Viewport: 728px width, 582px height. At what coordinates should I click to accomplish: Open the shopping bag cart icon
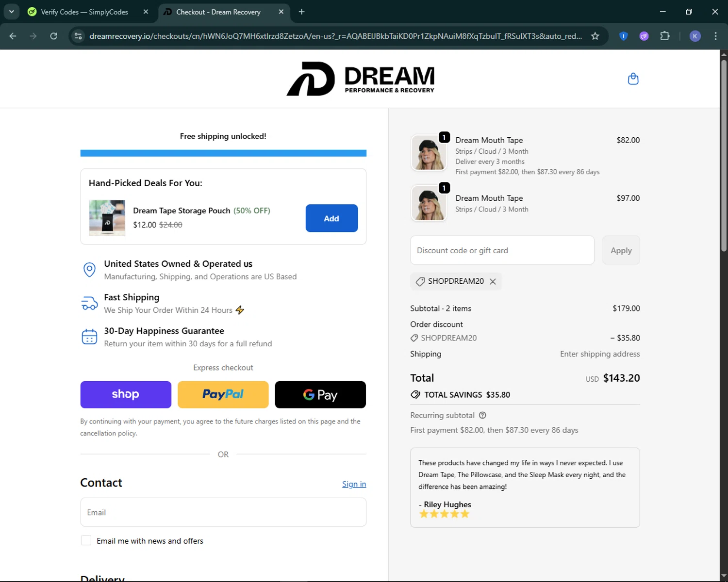pos(633,79)
